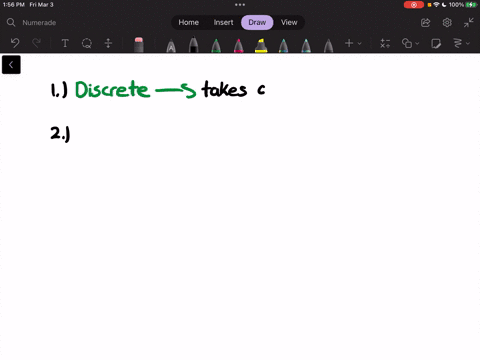Select the pink Eraser tool
The width and height of the screenshot is (480, 360).
[139, 45]
